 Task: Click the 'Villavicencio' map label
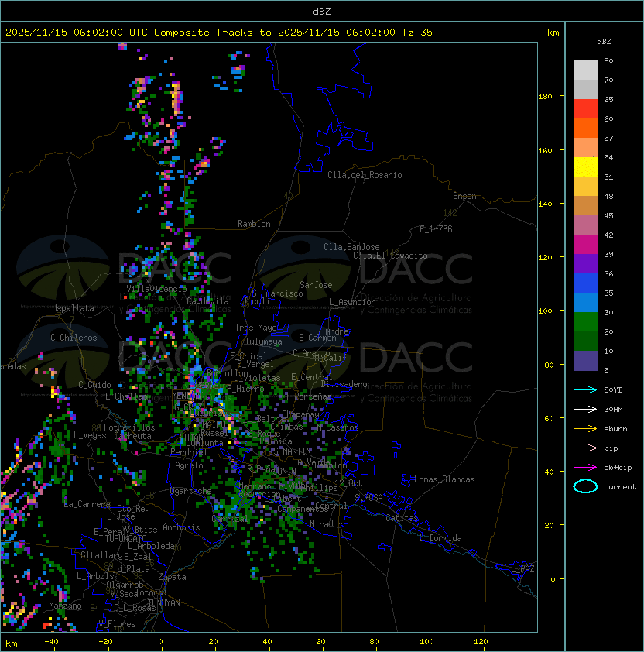click(156, 289)
